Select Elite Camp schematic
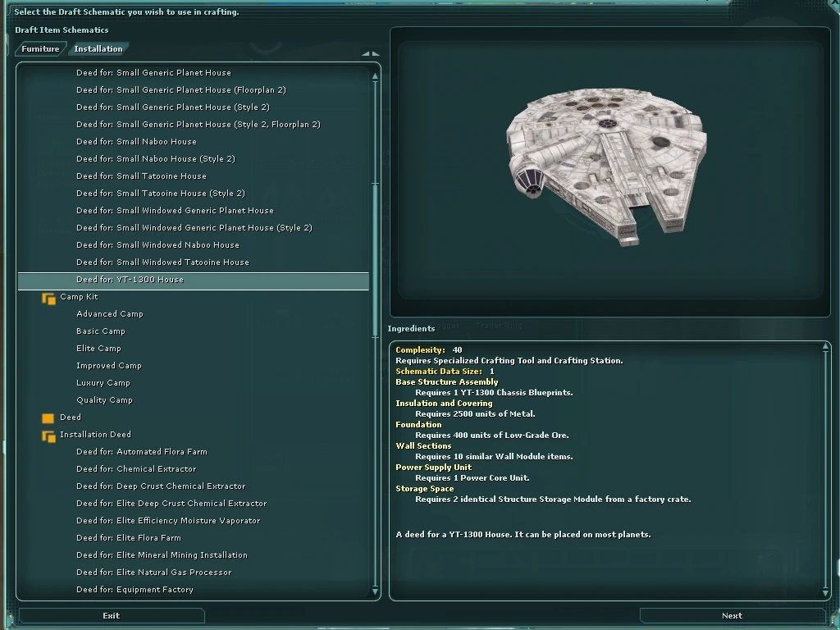840x630 pixels. [x=98, y=348]
